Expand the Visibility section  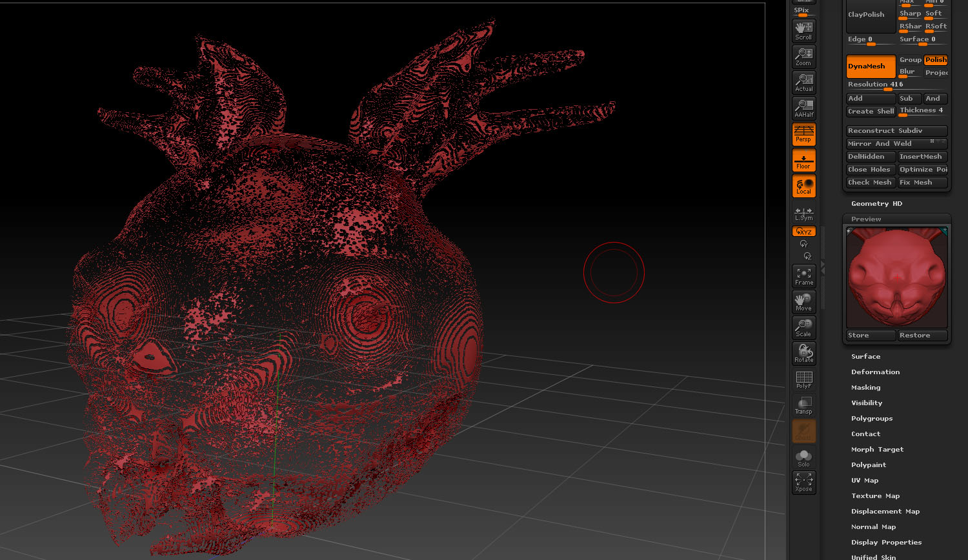point(867,403)
